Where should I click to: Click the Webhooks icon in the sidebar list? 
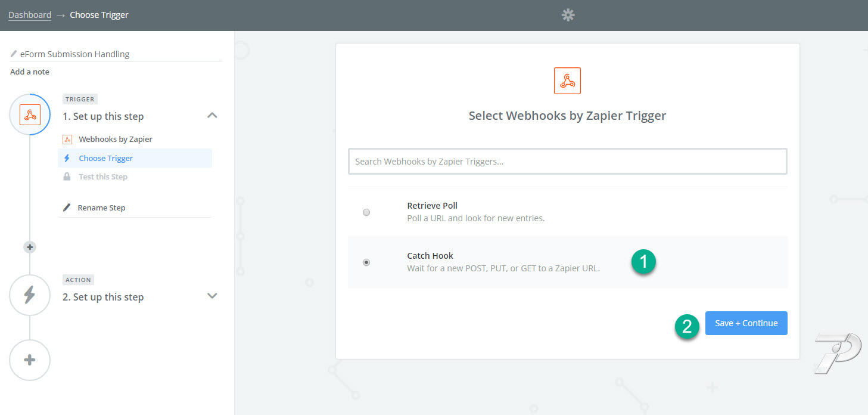[x=67, y=139]
